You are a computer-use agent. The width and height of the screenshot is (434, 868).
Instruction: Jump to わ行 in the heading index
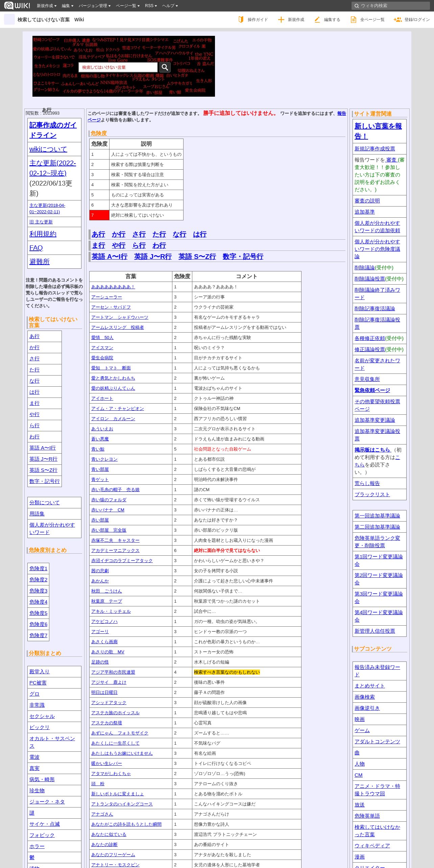point(159,245)
